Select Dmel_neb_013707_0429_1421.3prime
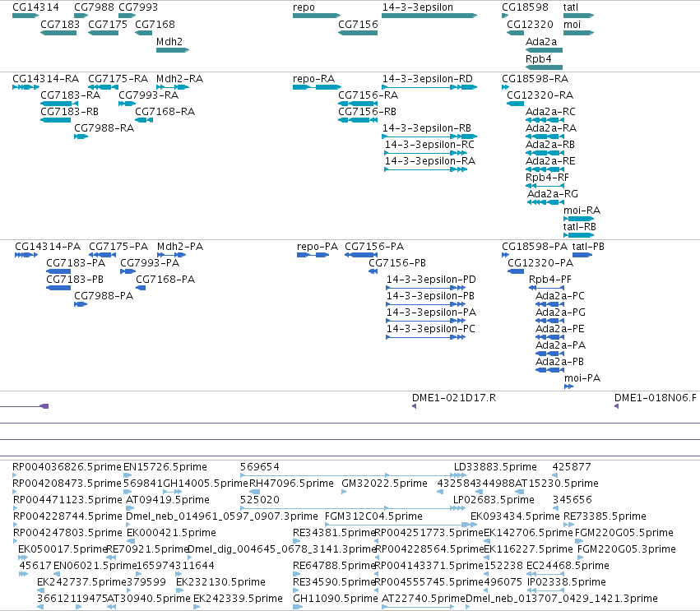 click(x=467, y=607)
